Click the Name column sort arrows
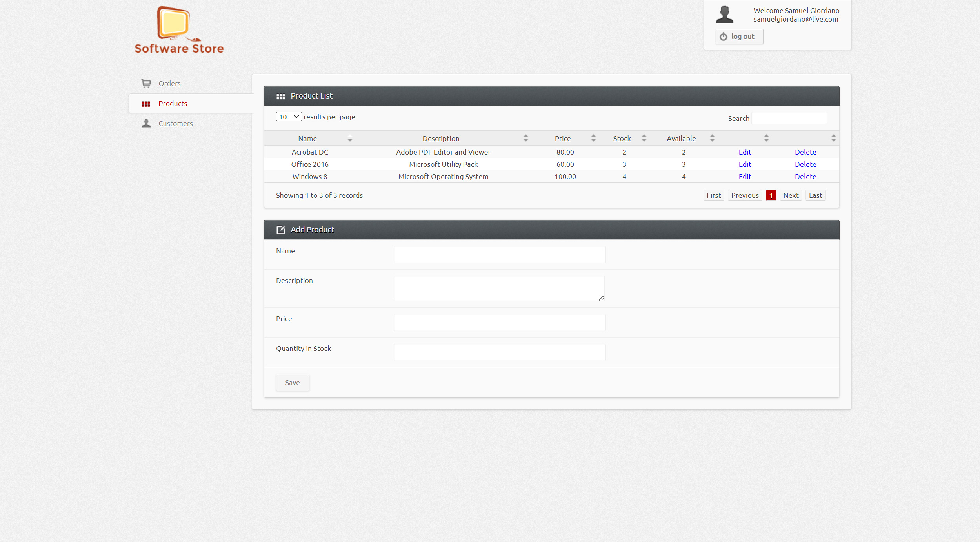The height and width of the screenshot is (542, 980). click(349, 138)
